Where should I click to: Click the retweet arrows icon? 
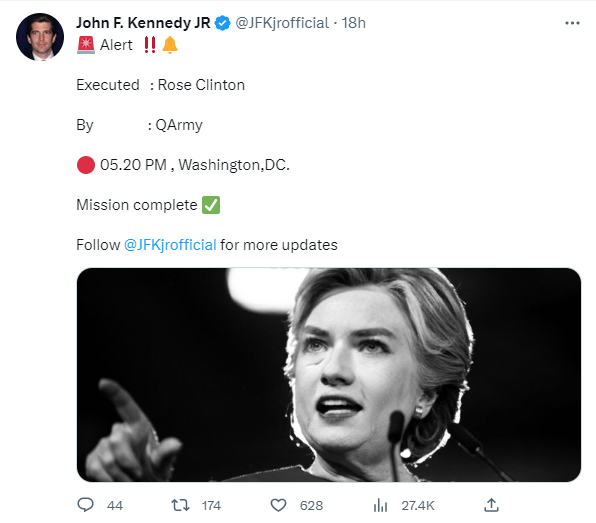[180, 505]
